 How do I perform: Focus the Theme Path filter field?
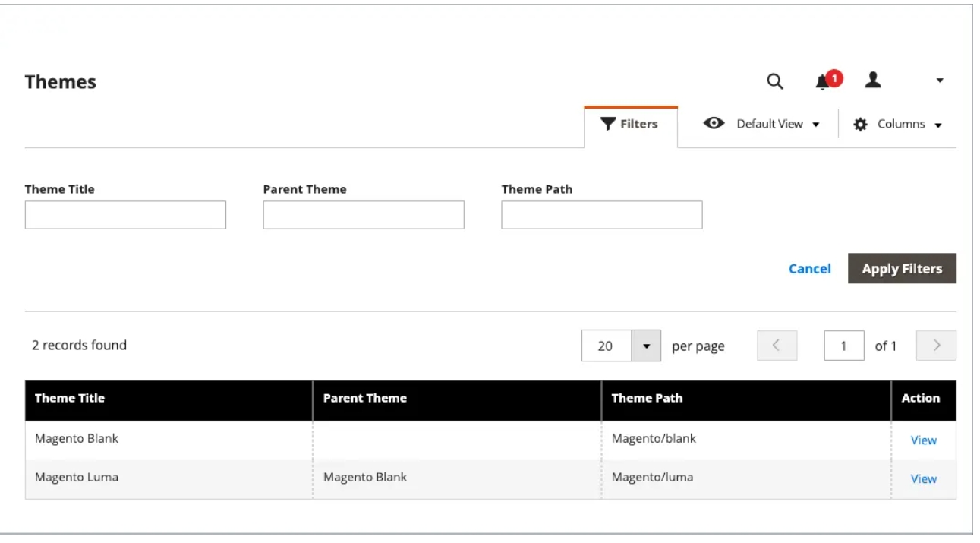click(602, 215)
